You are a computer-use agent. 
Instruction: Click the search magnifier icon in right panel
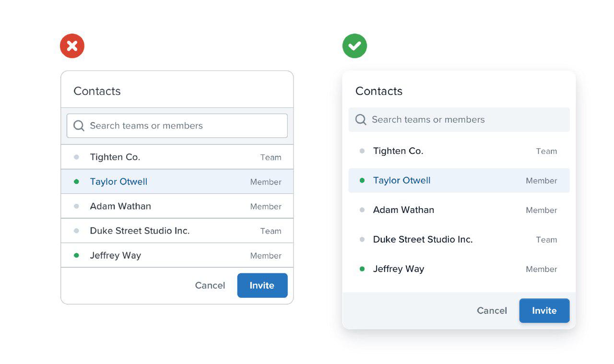tap(361, 119)
